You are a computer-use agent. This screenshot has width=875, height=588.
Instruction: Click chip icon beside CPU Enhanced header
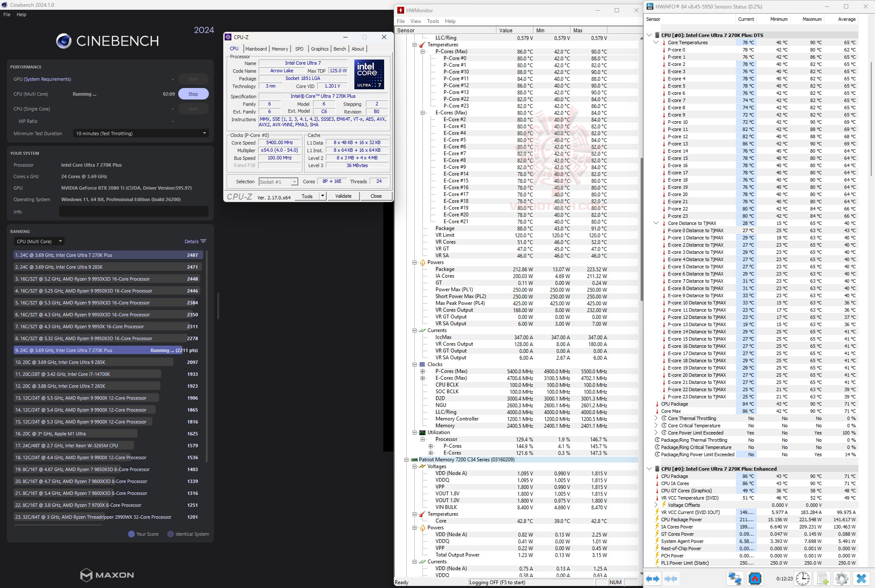pyautogui.click(x=657, y=469)
